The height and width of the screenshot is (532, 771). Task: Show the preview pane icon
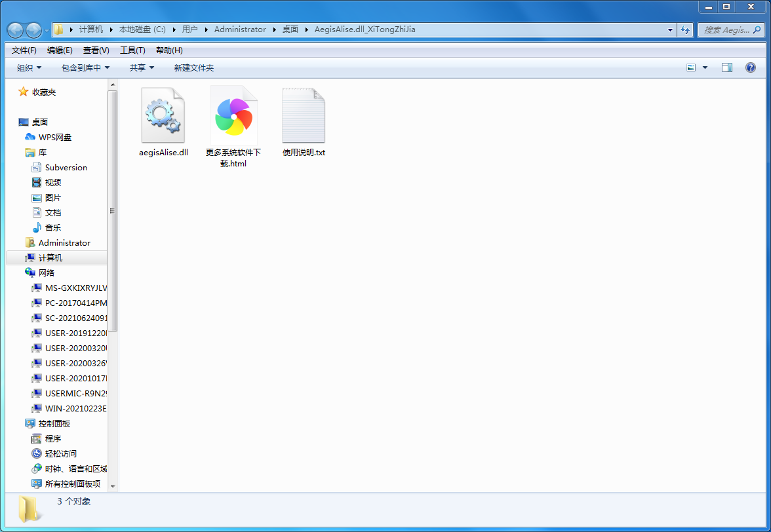(x=726, y=67)
